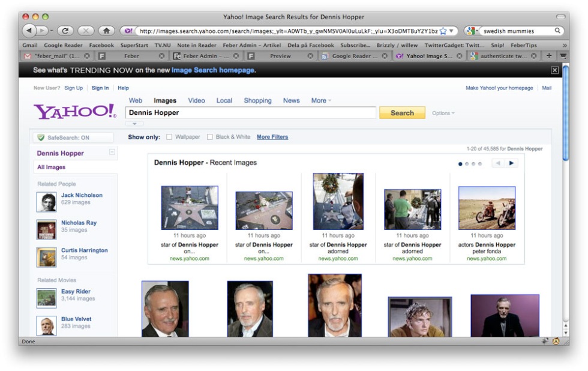Open a new tab with the plus icon
The image size is (588, 371).
548,56
